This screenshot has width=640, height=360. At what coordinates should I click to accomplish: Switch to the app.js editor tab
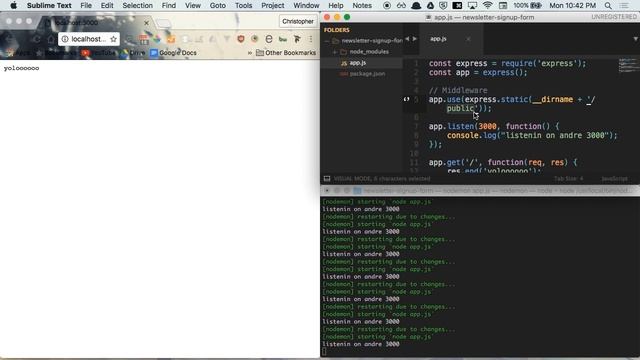pyautogui.click(x=438, y=39)
